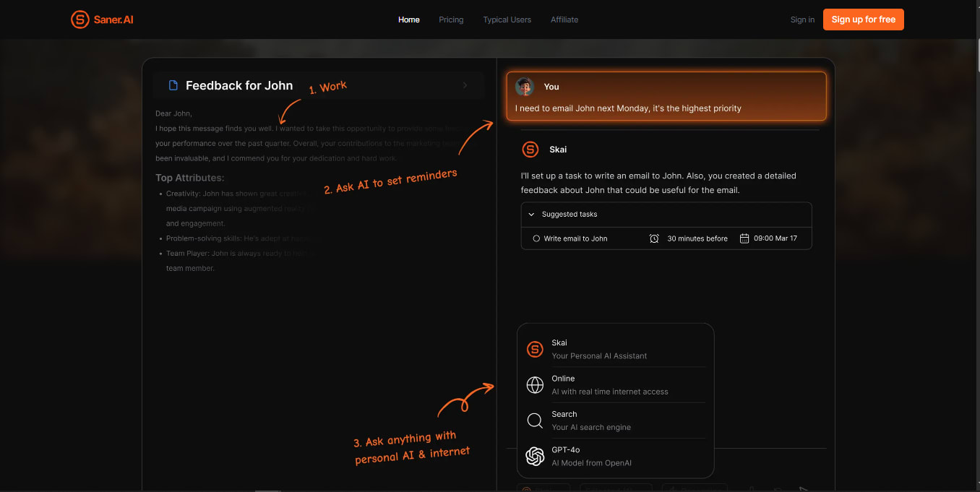The image size is (980, 492).
Task: Click the regenerate icon near the send button
Action: (777, 490)
